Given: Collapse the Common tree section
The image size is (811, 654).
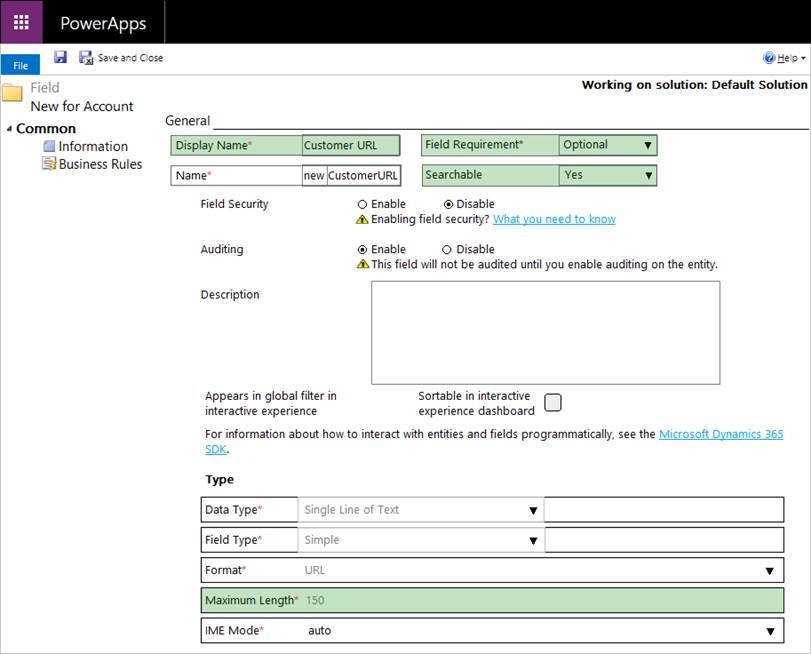Looking at the screenshot, I should 10,129.
